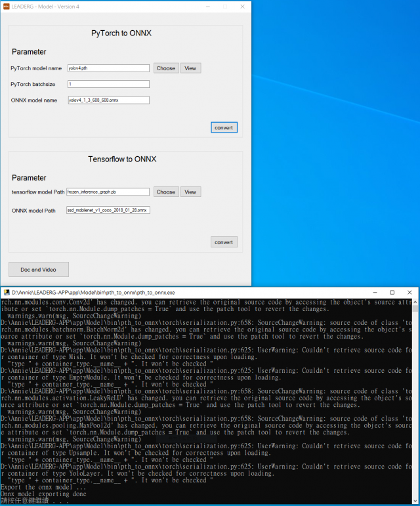Viewport: 420px width, 506px height.
Task: Focus the PyTorch model name field
Action: pos(108,68)
